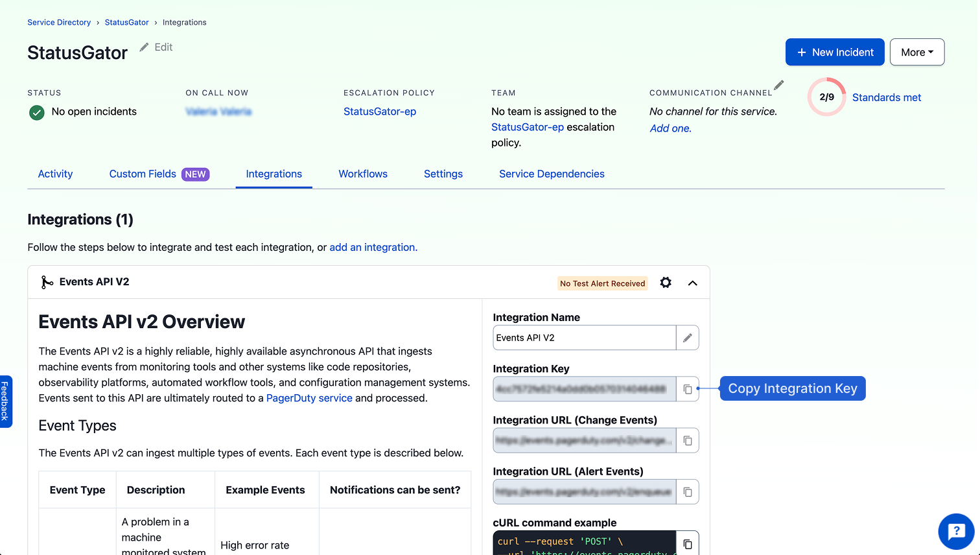Click the Events API V2 branch icon
The width and height of the screenshot is (980, 555).
point(47,282)
